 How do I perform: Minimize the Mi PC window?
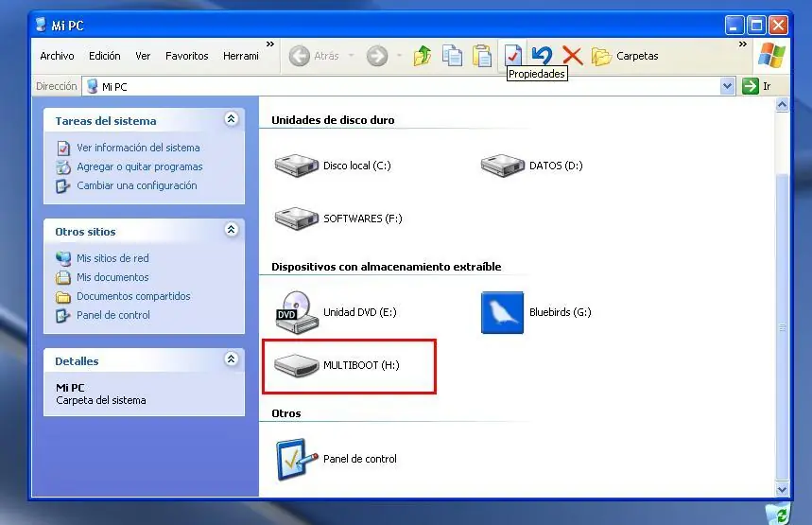(734, 25)
